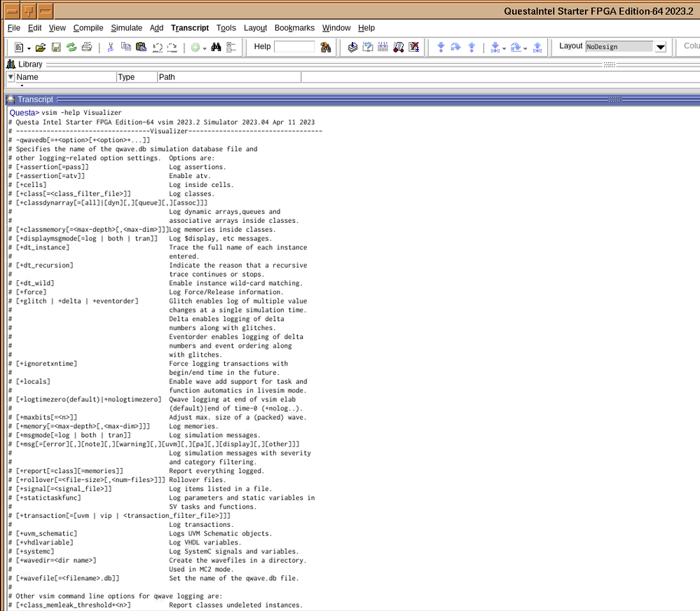Click the Transcript panel title bar
The height and width of the screenshot is (611, 700).
pyautogui.click(x=352, y=99)
